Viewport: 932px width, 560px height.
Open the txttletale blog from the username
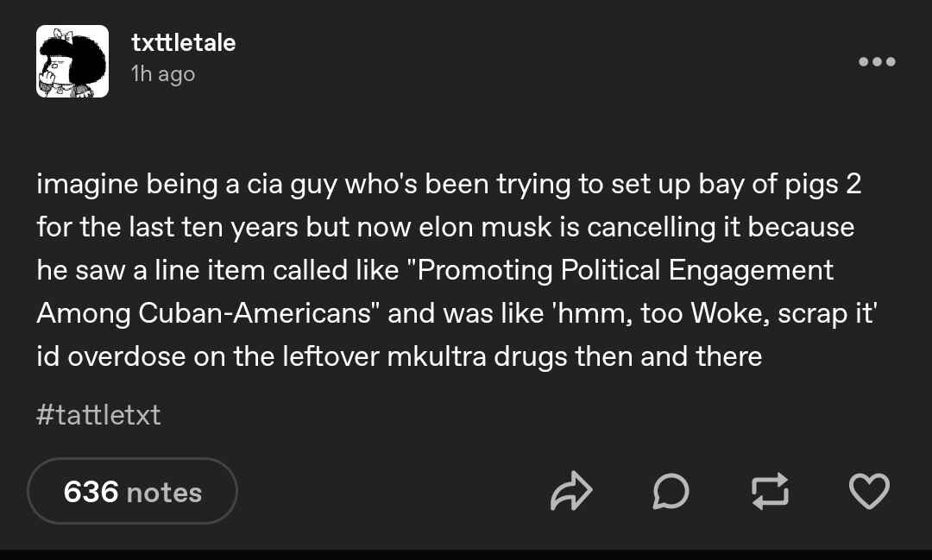183,43
